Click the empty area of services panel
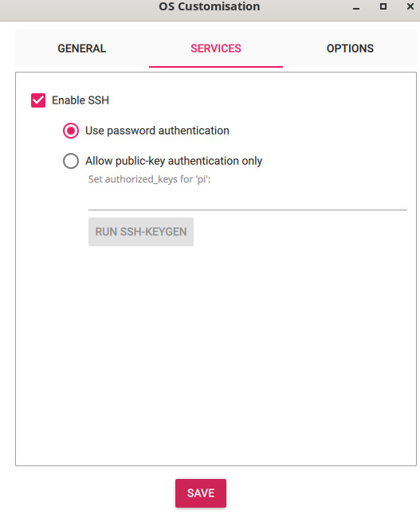420x514 pixels. tap(216, 354)
